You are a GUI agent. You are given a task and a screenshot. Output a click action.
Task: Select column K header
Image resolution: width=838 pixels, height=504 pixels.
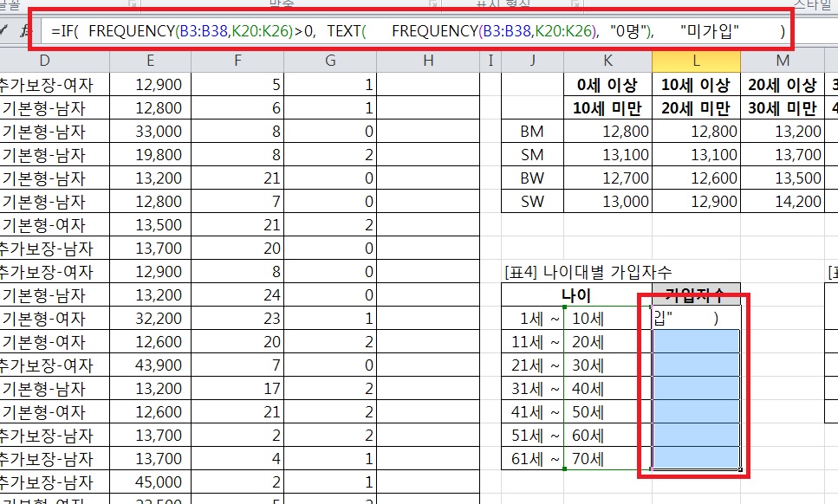pyautogui.click(x=607, y=60)
